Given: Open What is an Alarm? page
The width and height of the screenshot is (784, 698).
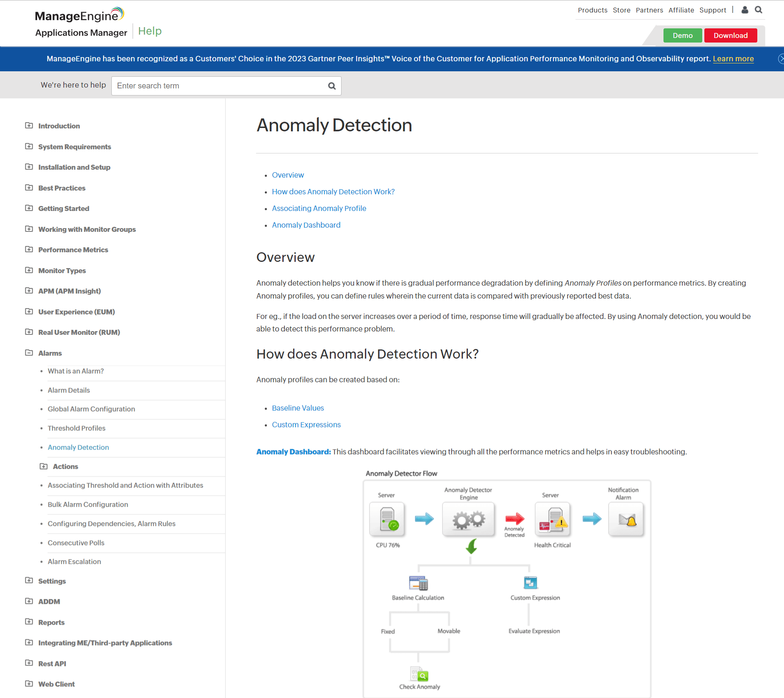Looking at the screenshot, I should coord(75,371).
